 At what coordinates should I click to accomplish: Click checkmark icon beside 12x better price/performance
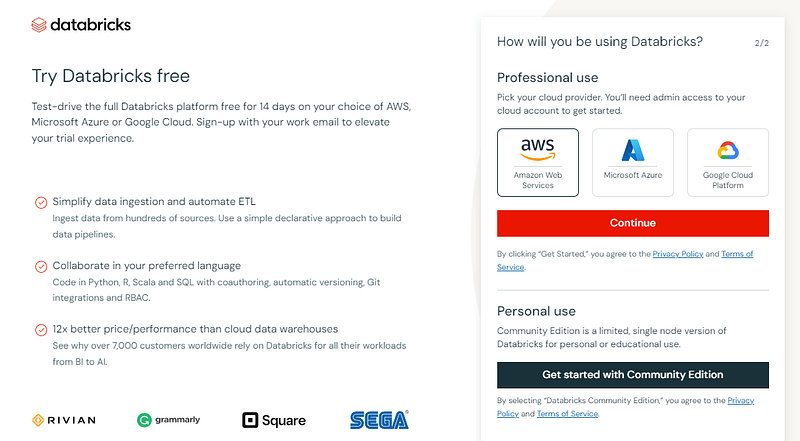point(41,330)
